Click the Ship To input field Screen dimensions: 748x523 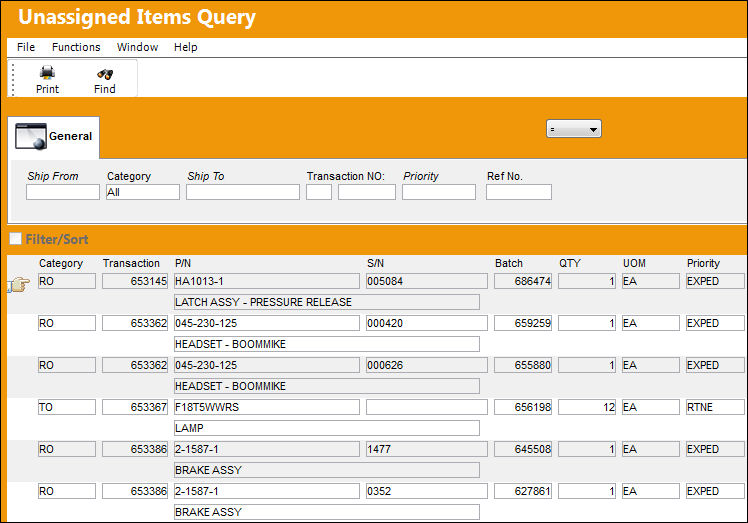[243, 192]
